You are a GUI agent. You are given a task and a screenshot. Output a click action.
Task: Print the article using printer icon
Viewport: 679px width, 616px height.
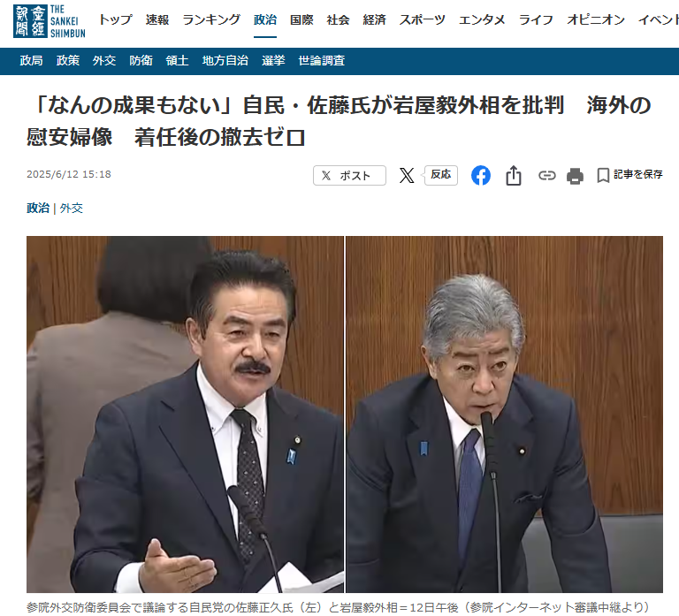click(575, 176)
